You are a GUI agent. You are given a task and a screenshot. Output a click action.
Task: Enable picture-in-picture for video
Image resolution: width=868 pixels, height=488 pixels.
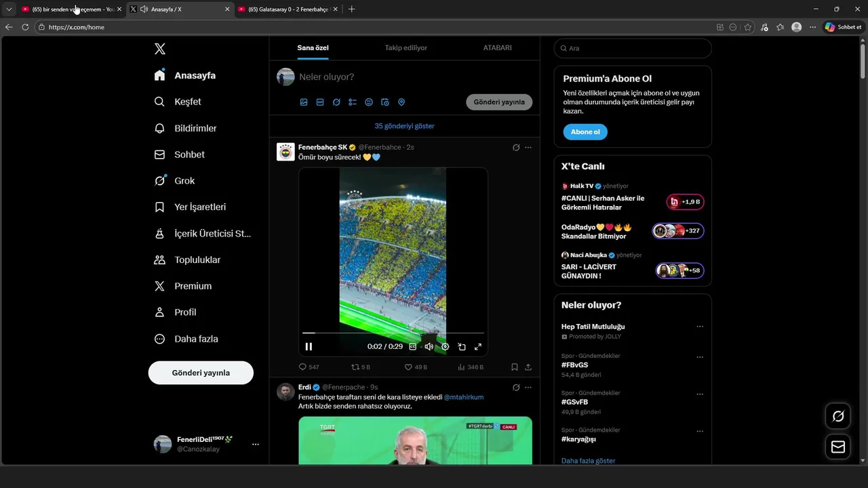pos(462,346)
